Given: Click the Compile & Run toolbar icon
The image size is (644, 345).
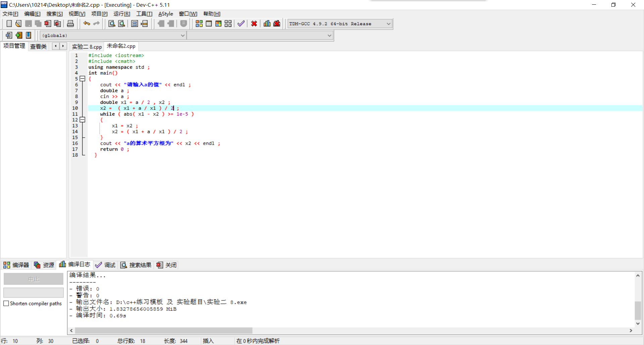Looking at the screenshot, I should [218, 23].
